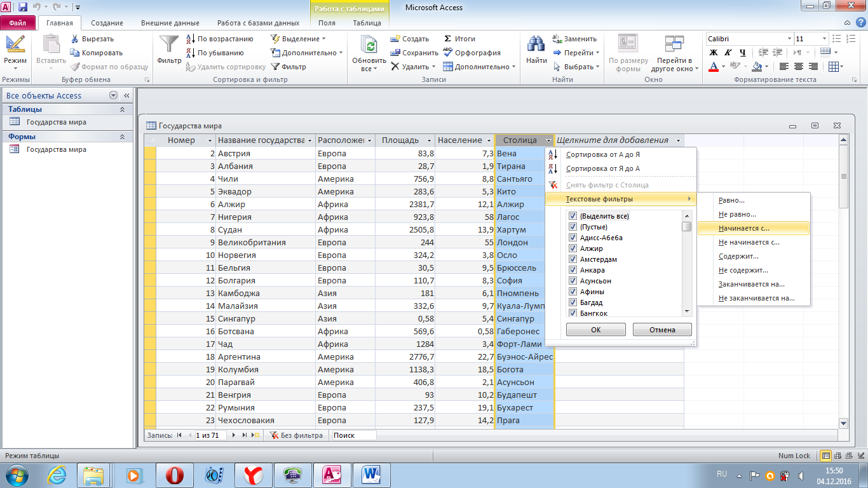Click the Save icon in the quick access toolbar
Viewport: 868px width, 488px height.
click(23, 8)
